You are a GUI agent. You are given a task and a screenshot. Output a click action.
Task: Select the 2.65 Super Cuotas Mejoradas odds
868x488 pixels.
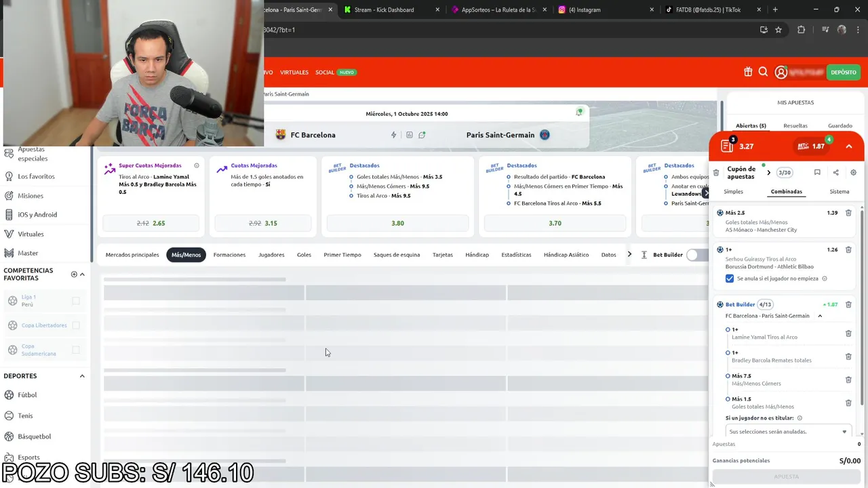click(x=151, y=223)
